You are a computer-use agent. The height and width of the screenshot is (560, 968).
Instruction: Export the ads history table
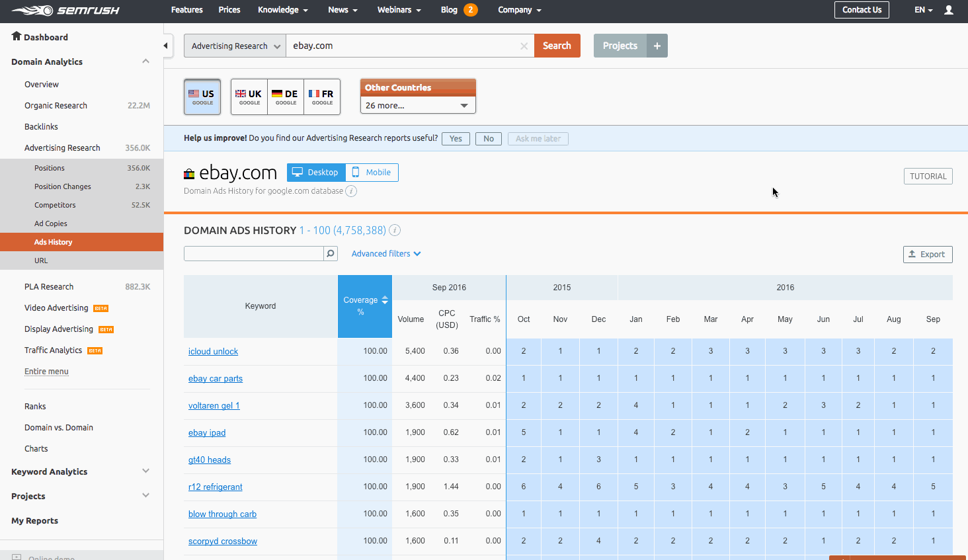(928, 255)
